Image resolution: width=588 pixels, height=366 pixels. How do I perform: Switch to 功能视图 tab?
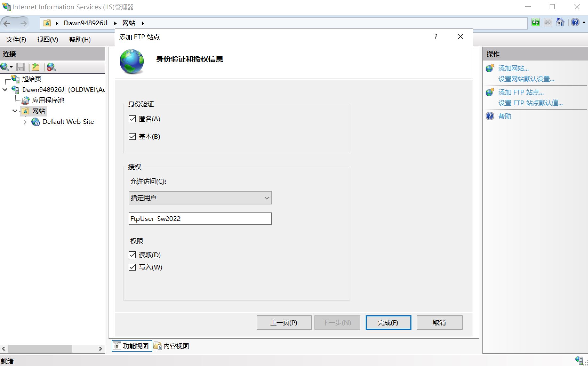132,346
